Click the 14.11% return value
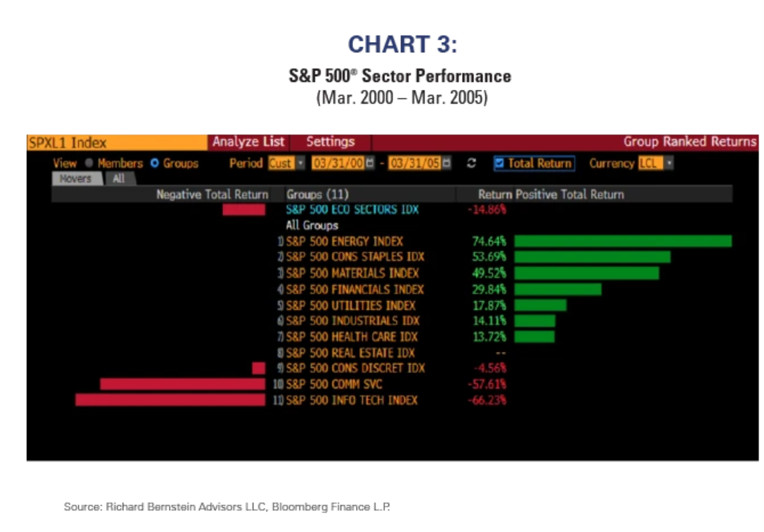Screen dimensions: 764x532 (x=489, y=321)
